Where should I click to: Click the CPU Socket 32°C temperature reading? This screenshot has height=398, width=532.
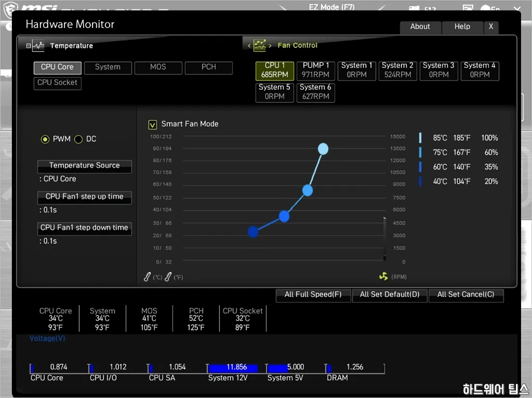tap(243, 319)
